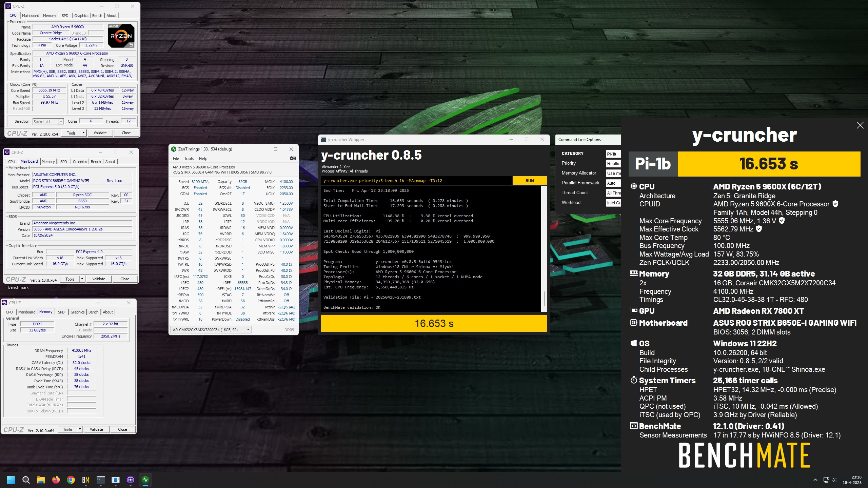Click the Max Core Frequency verified shield
This screenshot has width=868, height=488.
click(x=782, y=221)
